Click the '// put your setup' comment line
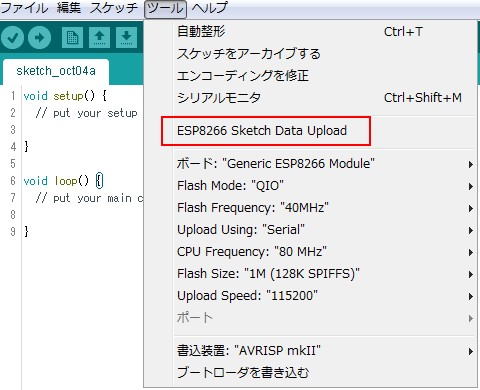The width and height of the screenshot is (480, 390). pos(86,113)
